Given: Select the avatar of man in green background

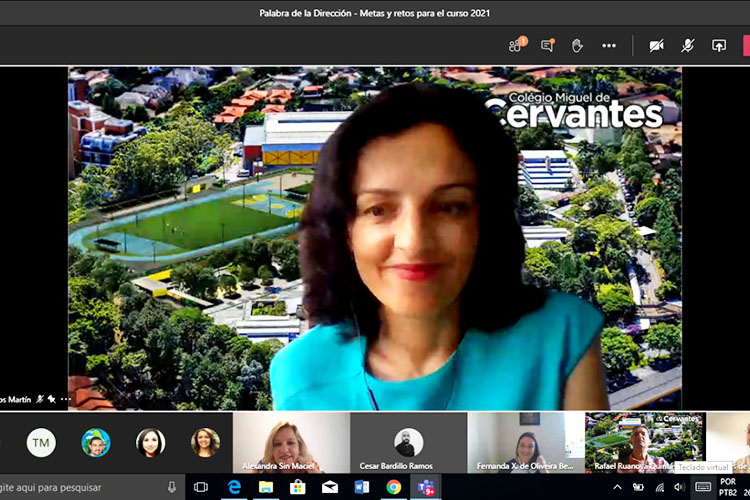Looking at the screenshot, I should point(96,443).
